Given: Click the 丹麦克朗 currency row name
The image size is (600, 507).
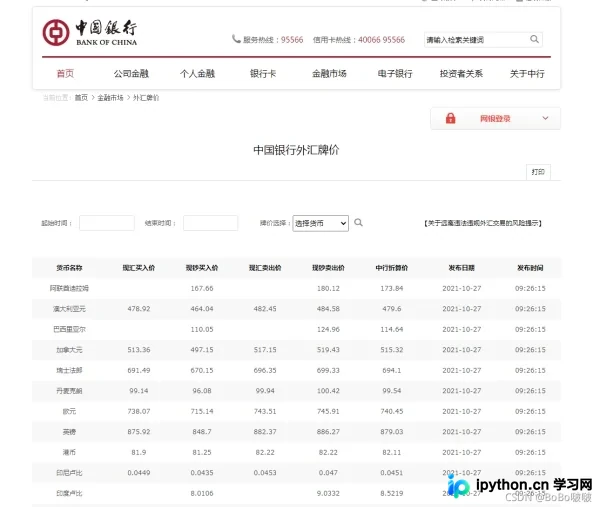Looking at the screenshot, I should coord(69,391).
